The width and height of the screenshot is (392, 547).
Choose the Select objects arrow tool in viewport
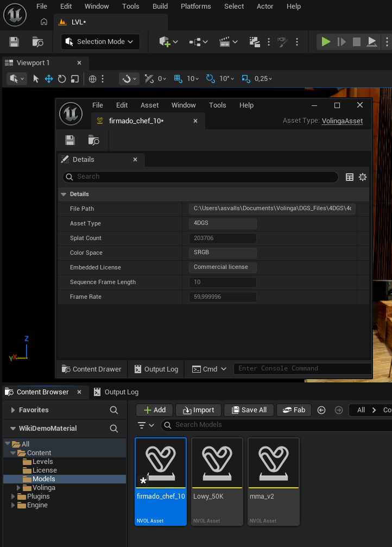(36, 79)
